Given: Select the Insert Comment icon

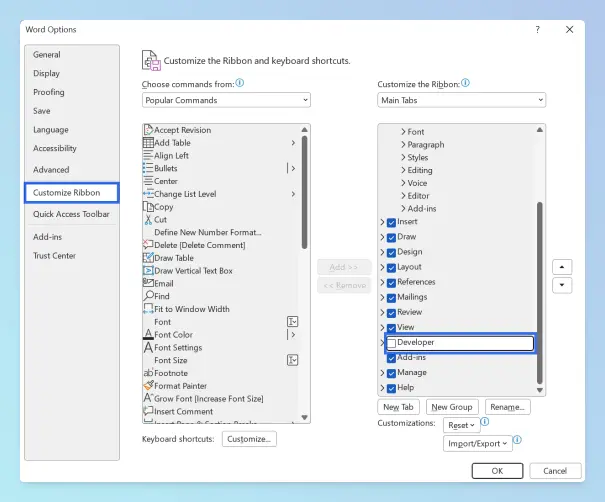Looking at the screenshot, I should coord(148,411).
